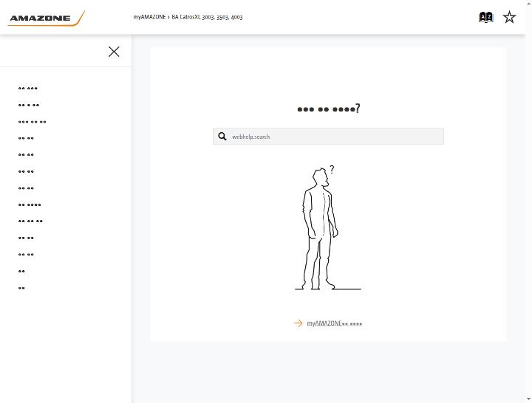Click the scrollbar up arrow
This screenshot has width=532, height=403.
click(x=529, y=2)
